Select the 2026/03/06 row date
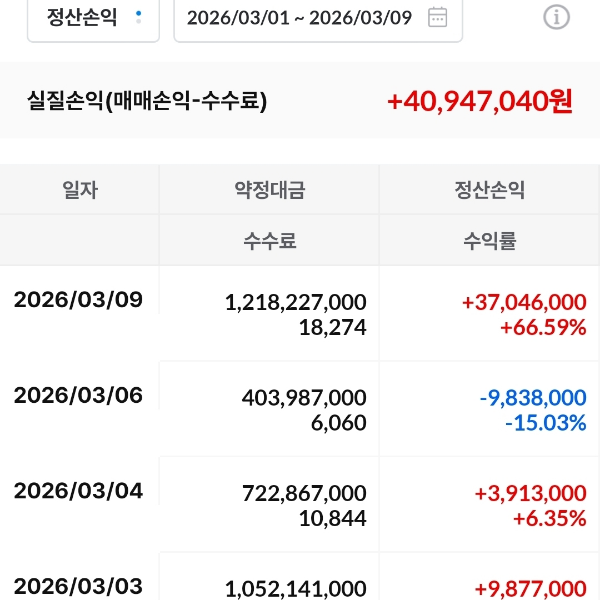The image size is (600, 600). coord(78,396)
